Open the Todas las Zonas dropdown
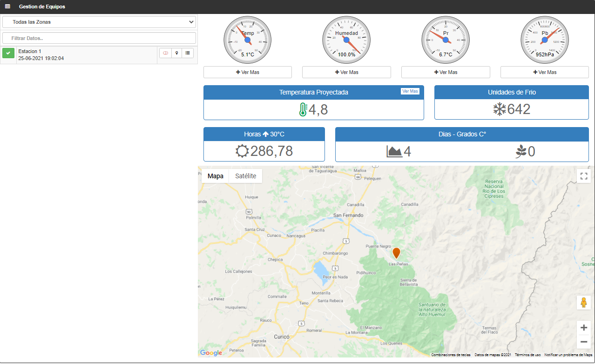This screenshot has width=595, height=364. pos(99,22)
